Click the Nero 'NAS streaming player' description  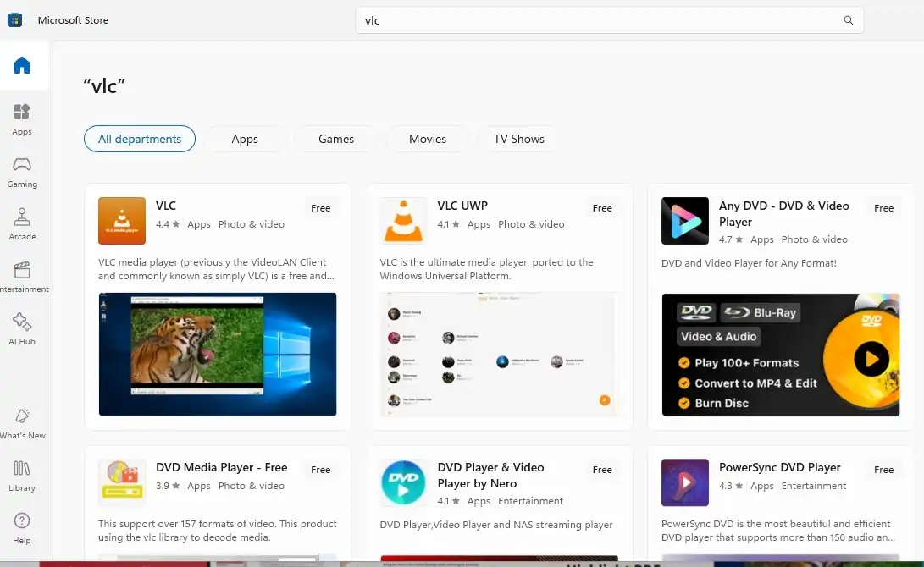click(x=496, y=525)
